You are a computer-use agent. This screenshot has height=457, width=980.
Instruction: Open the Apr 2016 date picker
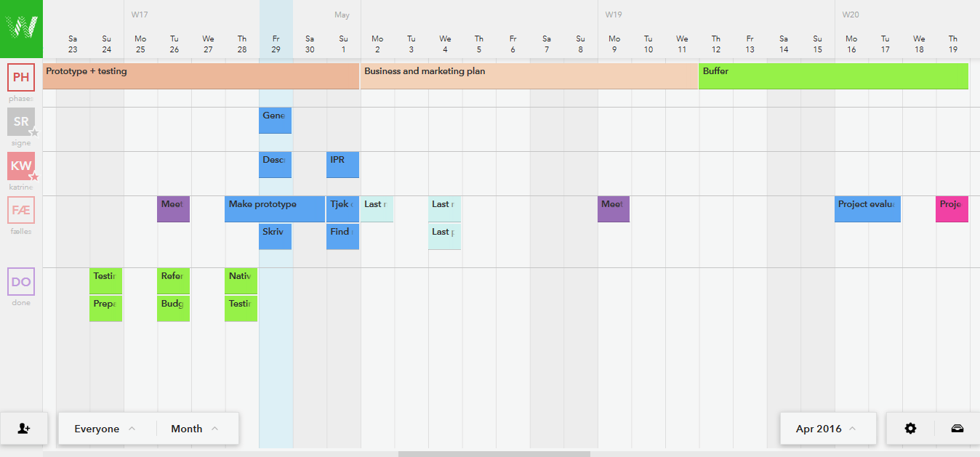tap(826, 429)
